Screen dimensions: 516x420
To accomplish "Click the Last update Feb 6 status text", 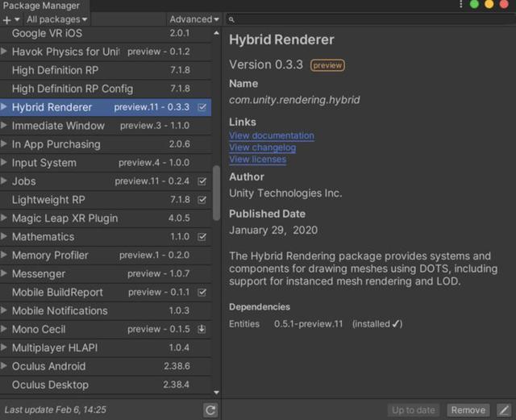I will click(x=56, y=410).
